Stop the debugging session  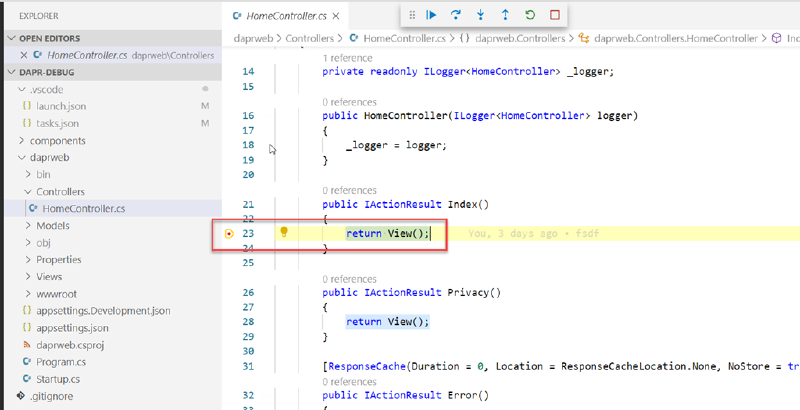[x=555, y=15]
